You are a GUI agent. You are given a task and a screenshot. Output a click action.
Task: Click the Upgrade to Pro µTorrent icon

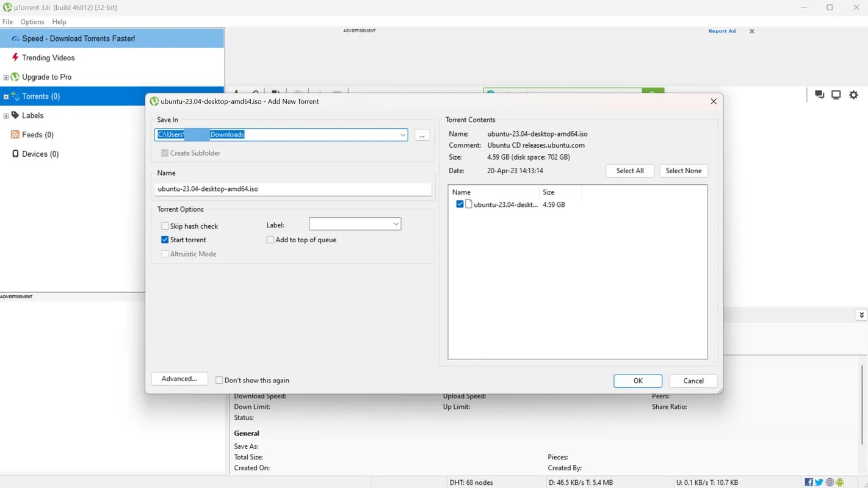[15, 77]
